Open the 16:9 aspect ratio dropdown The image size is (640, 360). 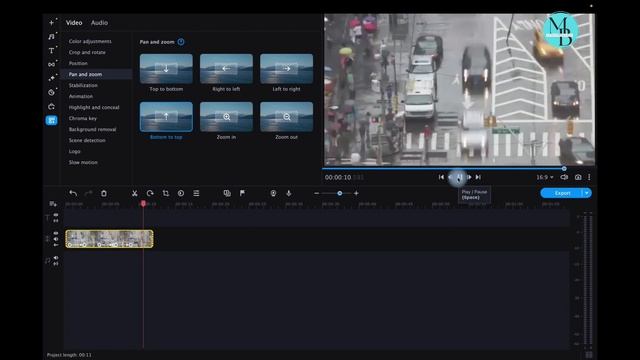545,177
